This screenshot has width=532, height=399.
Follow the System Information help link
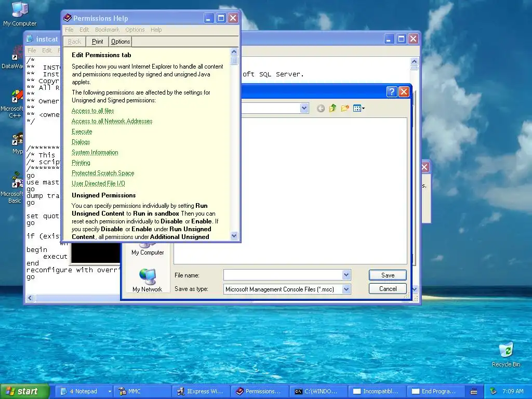(95, 152)
